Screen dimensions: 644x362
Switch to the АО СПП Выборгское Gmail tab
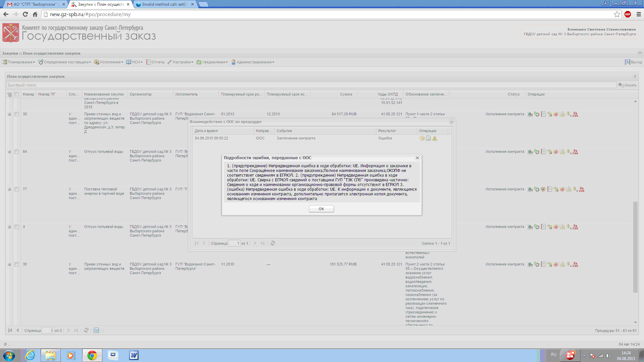tap(36, 4)
